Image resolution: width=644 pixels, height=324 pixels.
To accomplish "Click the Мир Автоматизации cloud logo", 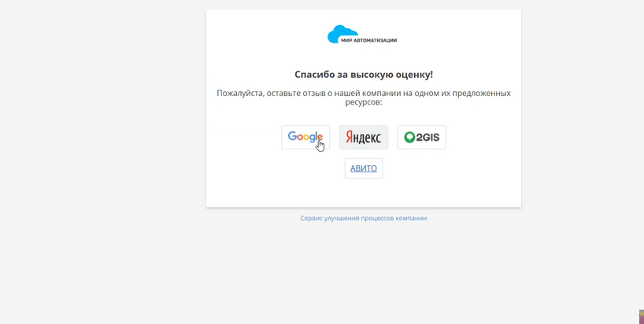I will (x=362, y=35).
